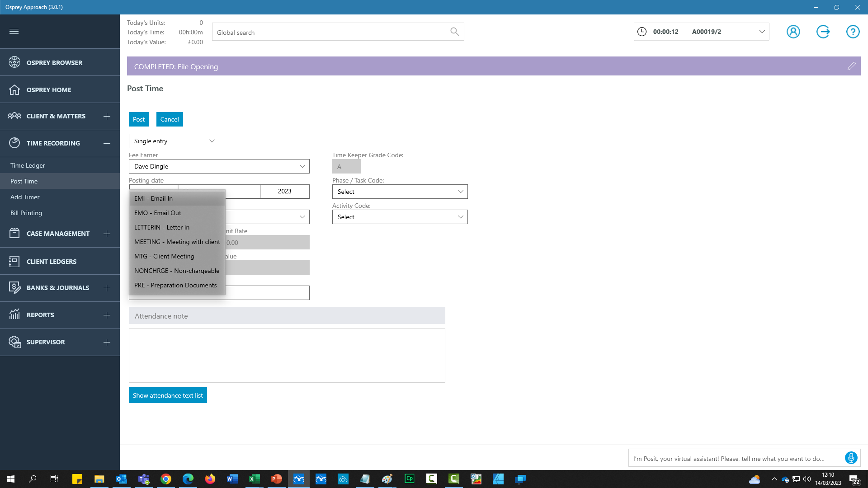This screenshot has height=488, width=868.
Task: Expand the Client & Matters section
Action: tap(107, 116)
